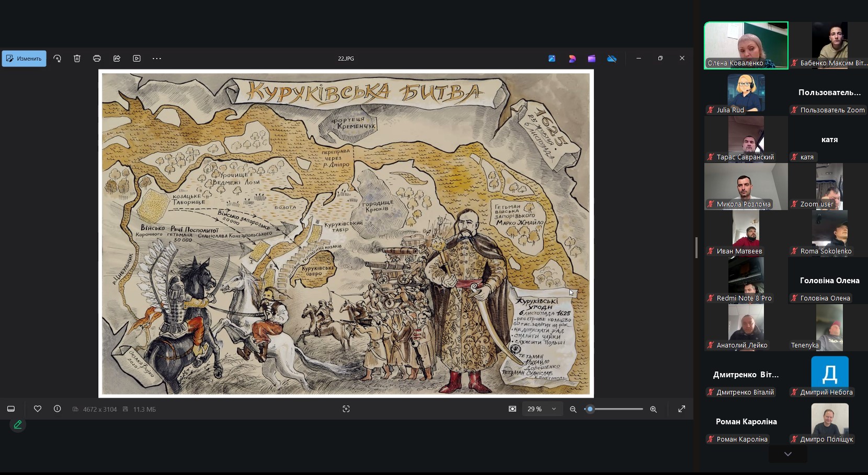
Task: Open the OneDrive cloud icon in title bar
Action: (x=612, y=59)
